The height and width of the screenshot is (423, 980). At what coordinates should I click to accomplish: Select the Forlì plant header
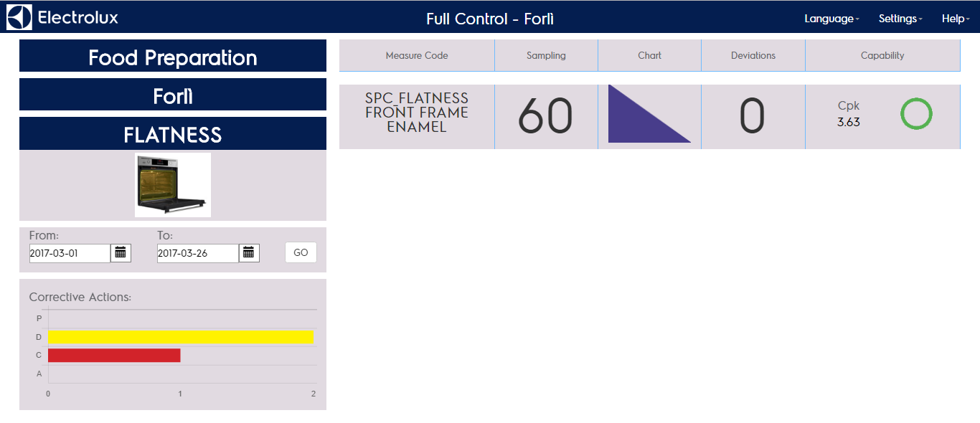point(173,96)
